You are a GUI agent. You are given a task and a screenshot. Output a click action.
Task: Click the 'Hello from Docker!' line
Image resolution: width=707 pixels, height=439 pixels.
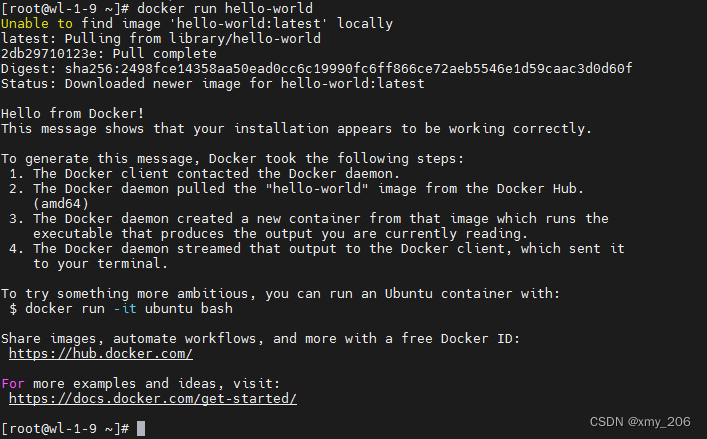73,114
